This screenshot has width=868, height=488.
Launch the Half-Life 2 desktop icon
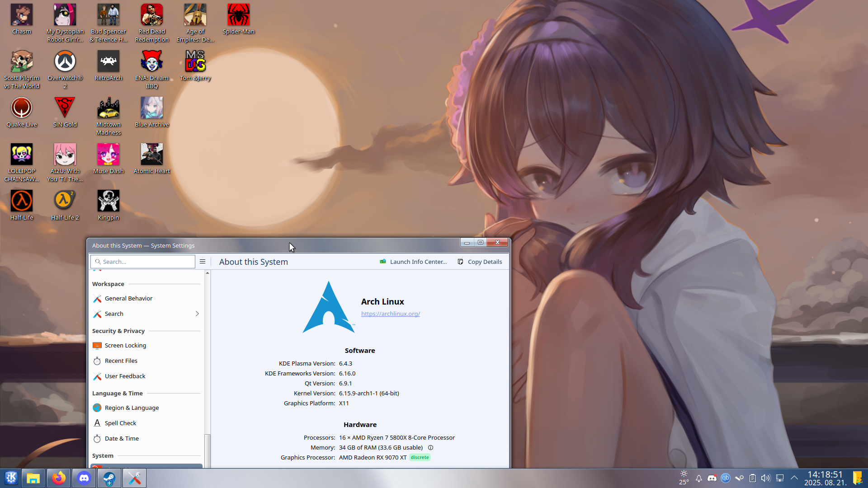65,201
